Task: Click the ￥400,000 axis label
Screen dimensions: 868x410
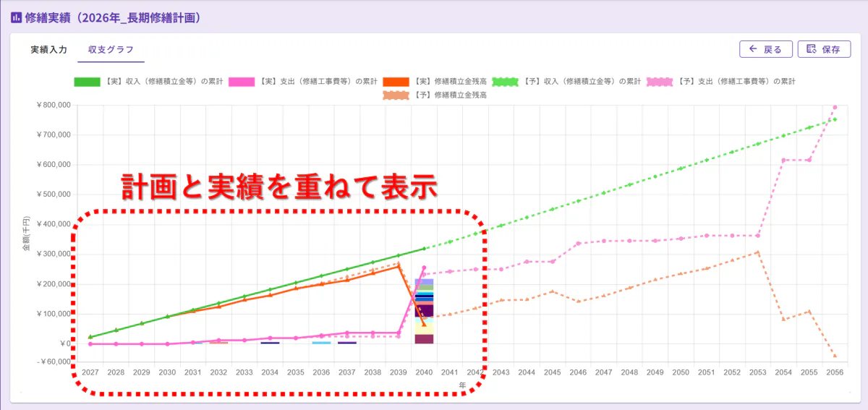Action: (53, 224)
